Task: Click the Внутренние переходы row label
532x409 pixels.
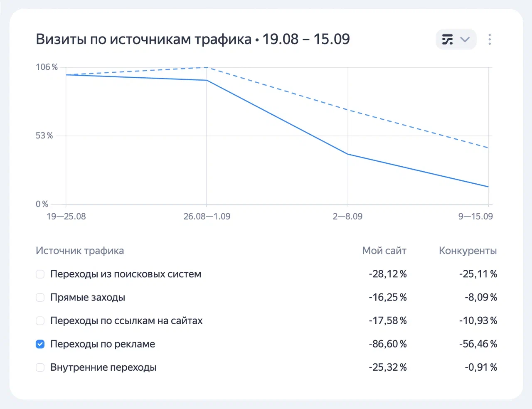Action: click(103, 367)
